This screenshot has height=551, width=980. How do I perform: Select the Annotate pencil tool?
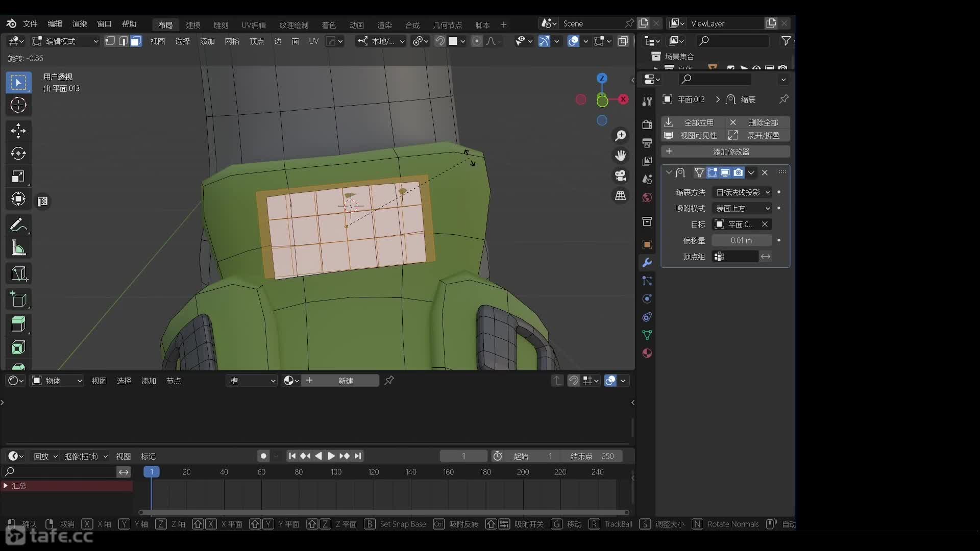pyautogui.click(x=18, y=225)
